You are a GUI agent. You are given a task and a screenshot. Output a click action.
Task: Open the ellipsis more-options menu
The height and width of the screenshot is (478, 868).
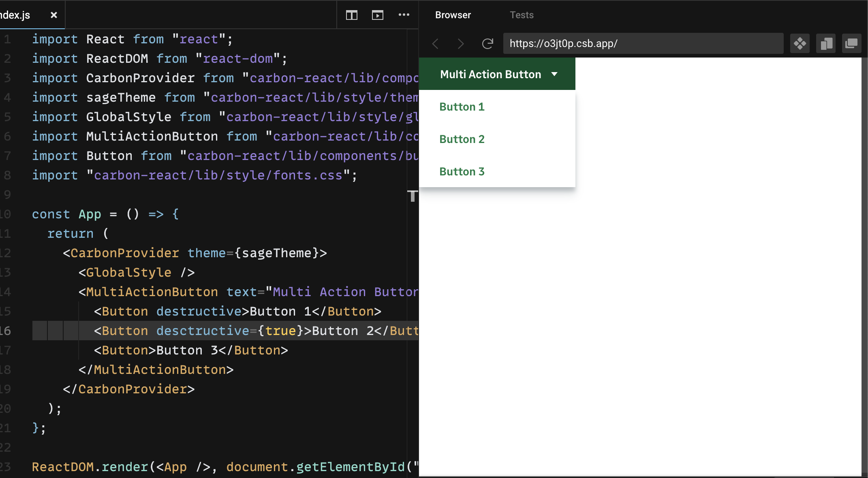tap(404, 15)
